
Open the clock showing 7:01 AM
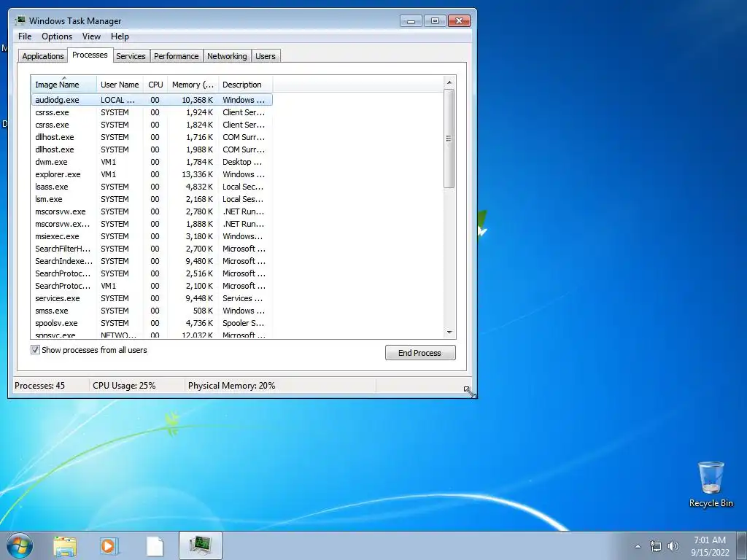click(x=710, y=546)
